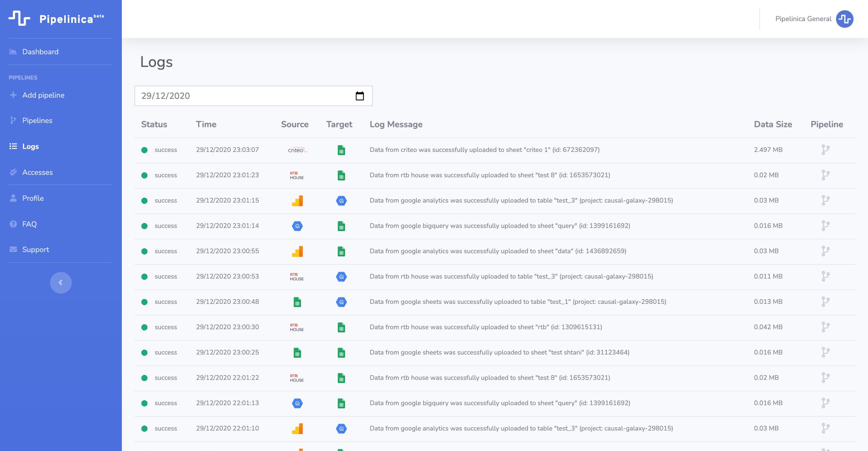Click RTB House icon in 23:01:23 row
The height and width of the screenshot is (451, 868).
click(x=296, y=175)
